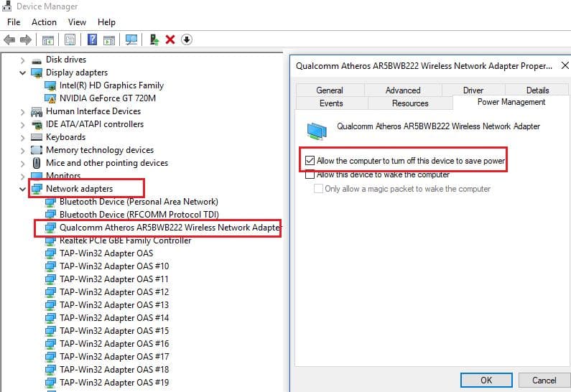The height and width of the screenshot is (392, 571).
Task: Click the Device Manager title bar icon
Action: pos(7,6)
